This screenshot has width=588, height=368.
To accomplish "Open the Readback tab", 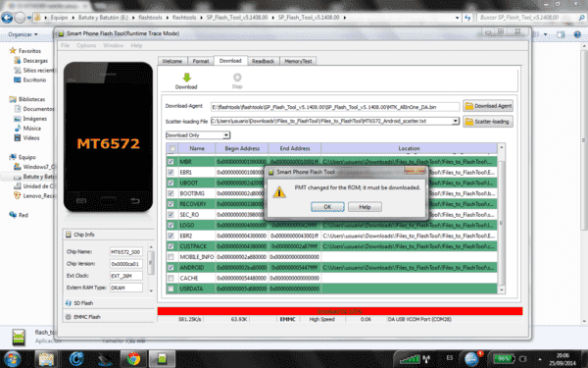I will pos(263,61).
